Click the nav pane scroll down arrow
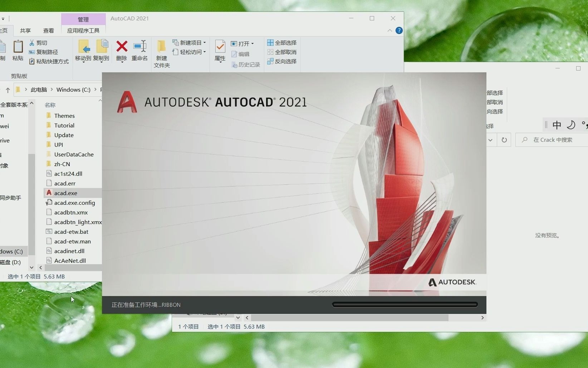The width and height of the screenshot is (588, 368). (31, 267)
